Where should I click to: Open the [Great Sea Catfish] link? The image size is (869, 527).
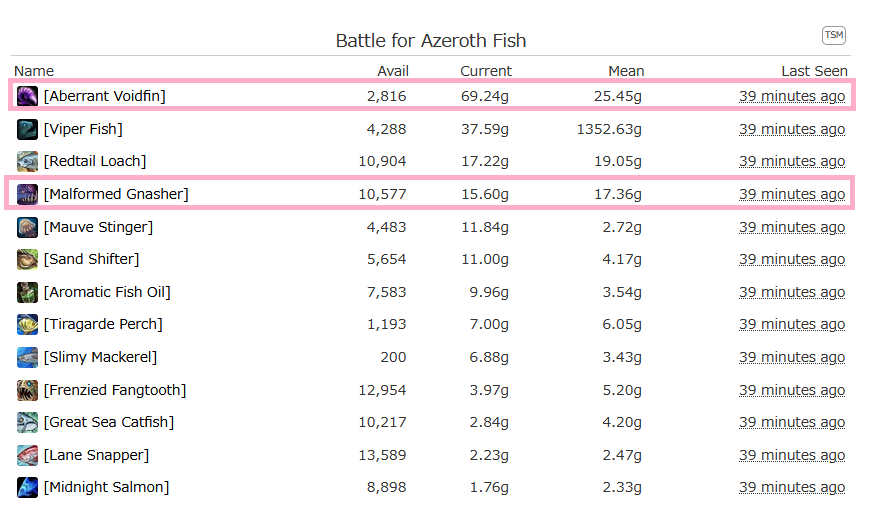click(x=109, y=422)
